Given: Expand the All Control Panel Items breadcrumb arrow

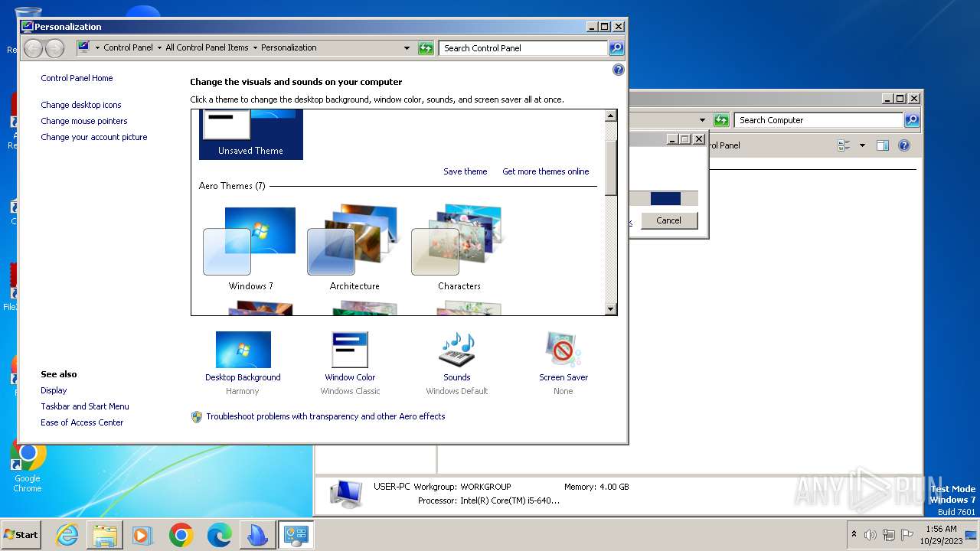Looking at the screenshot, I should [x=255, y=47].
